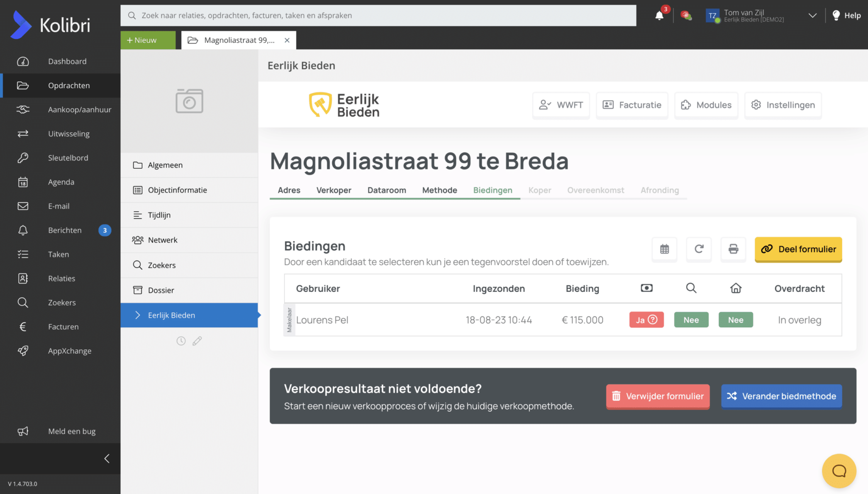The image size is (868, 494).
Task: Click the search input field
Action: [378, 16]
